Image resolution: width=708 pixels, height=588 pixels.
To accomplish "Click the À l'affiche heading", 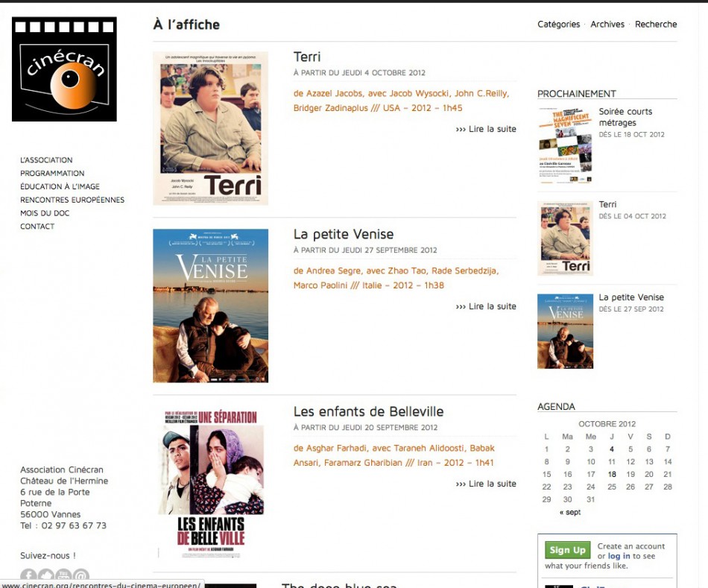I will coord(186,25).
